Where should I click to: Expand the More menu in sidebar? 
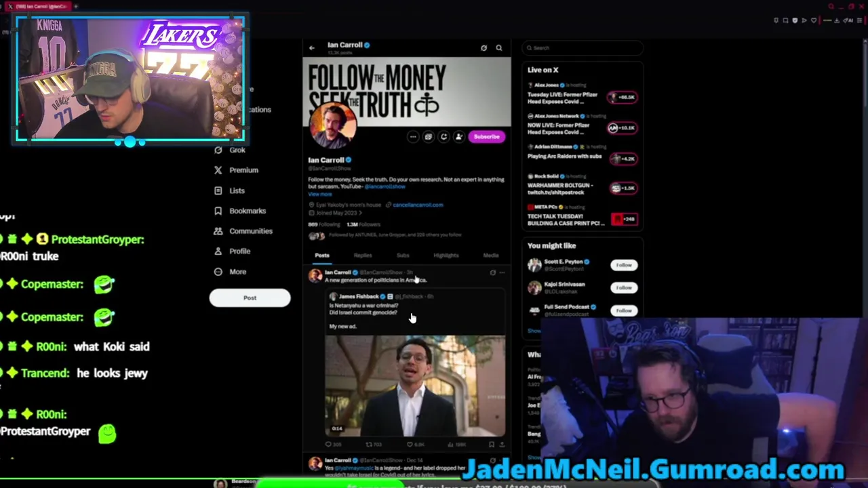point(237,272)
